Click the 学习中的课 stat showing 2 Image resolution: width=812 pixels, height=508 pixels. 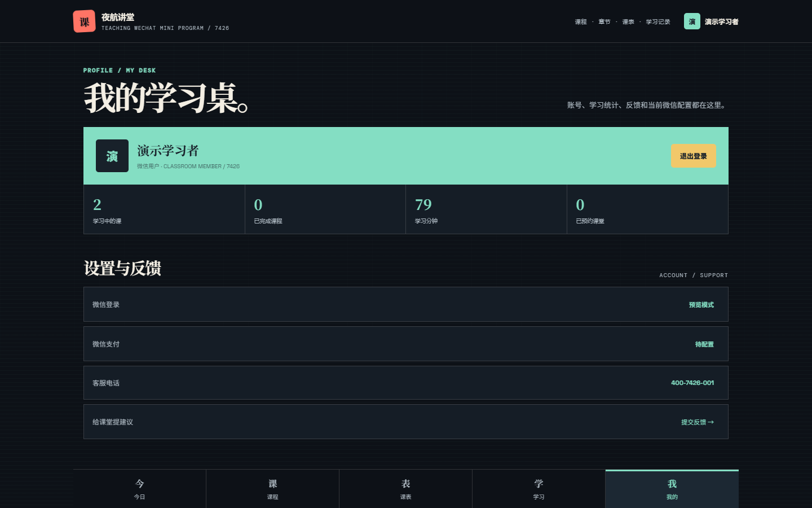[x=164, y=209]
